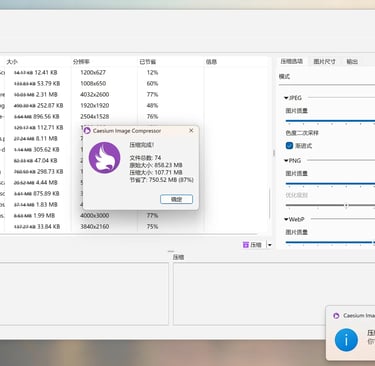The width and height of the screenshot is (375, 366).
Task: Sort the file list by 分辨率 column
Action: [81, 62]
